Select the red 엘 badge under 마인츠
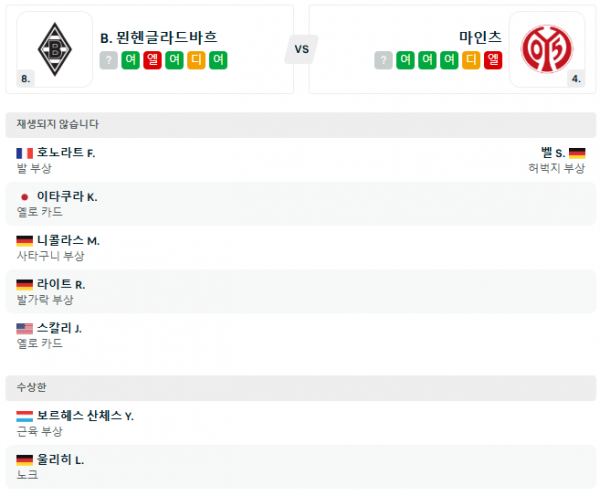The image size is (600, 496). pos(493,60)
